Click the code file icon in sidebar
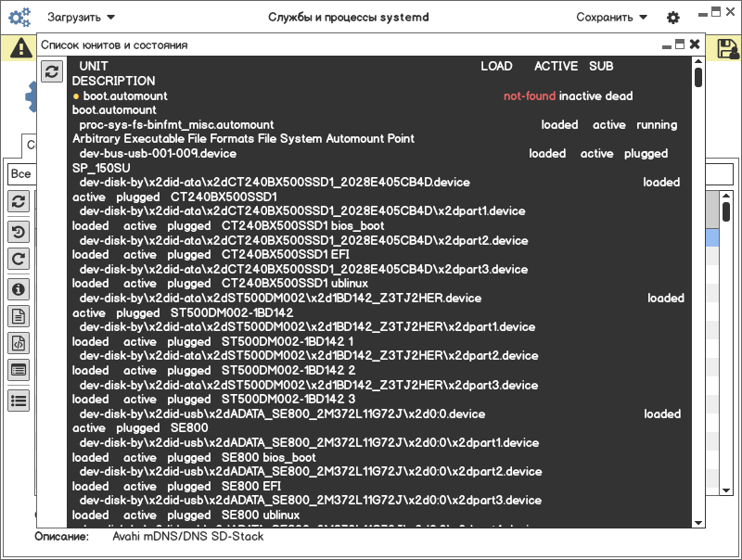Image resolution: width=742 pixels, height=560 pixels. click(x=19, y=343)
